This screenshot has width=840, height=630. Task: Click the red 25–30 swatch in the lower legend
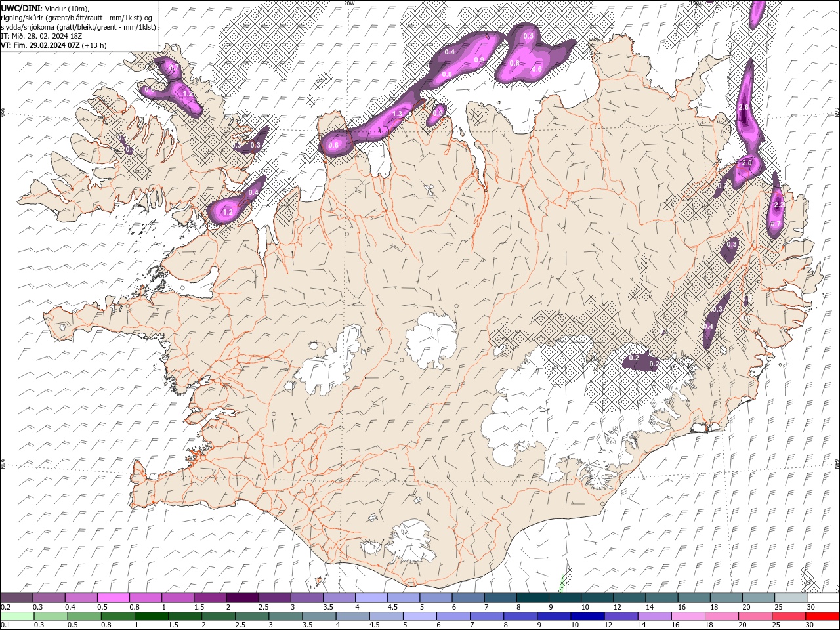pyautogui.click(x=788, y=616)
